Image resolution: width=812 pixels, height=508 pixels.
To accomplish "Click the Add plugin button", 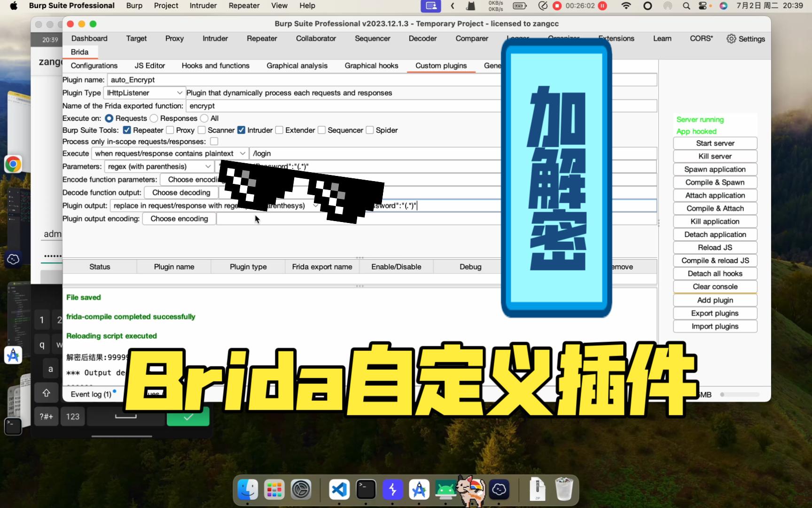I will [x=715, y=301].
